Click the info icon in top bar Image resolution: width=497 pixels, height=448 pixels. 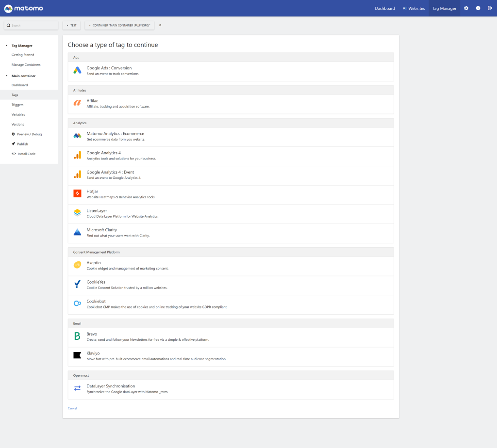tap(478, 8)
